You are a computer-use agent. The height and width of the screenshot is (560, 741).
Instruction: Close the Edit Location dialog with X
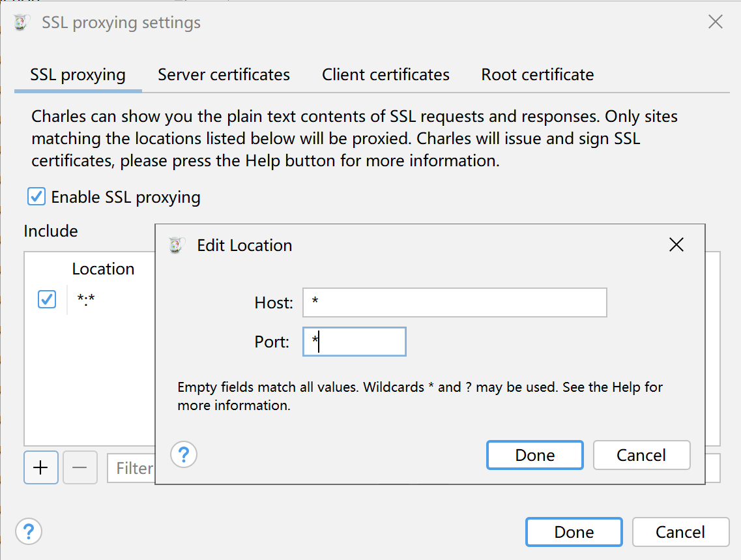click(x=676, y=244)
